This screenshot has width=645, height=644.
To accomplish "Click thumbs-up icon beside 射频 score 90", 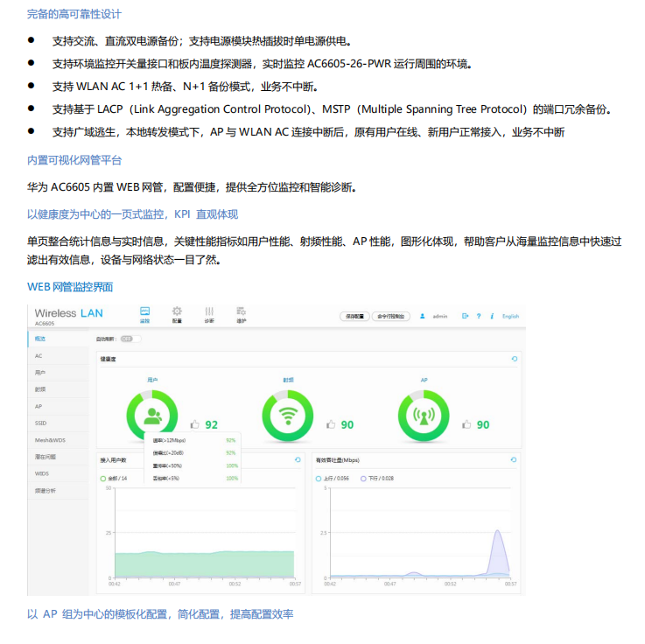I will coord(331,424).
